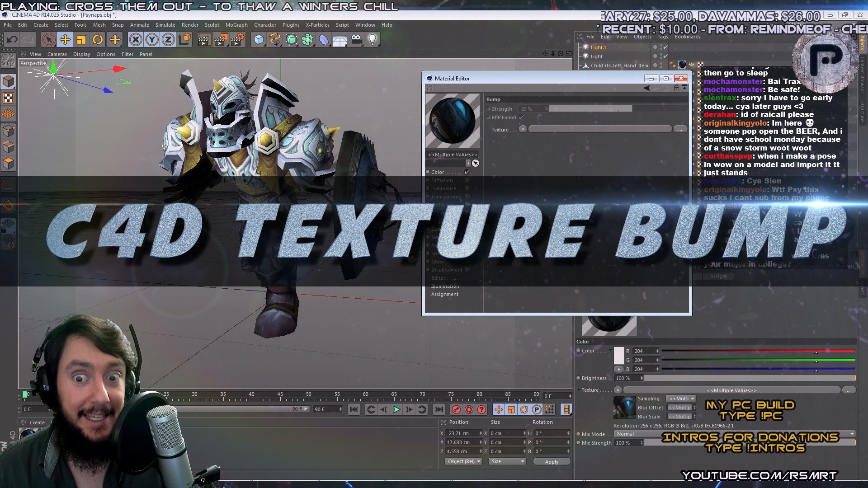Open Mix Mode Normal dropdown

[735, 434]
